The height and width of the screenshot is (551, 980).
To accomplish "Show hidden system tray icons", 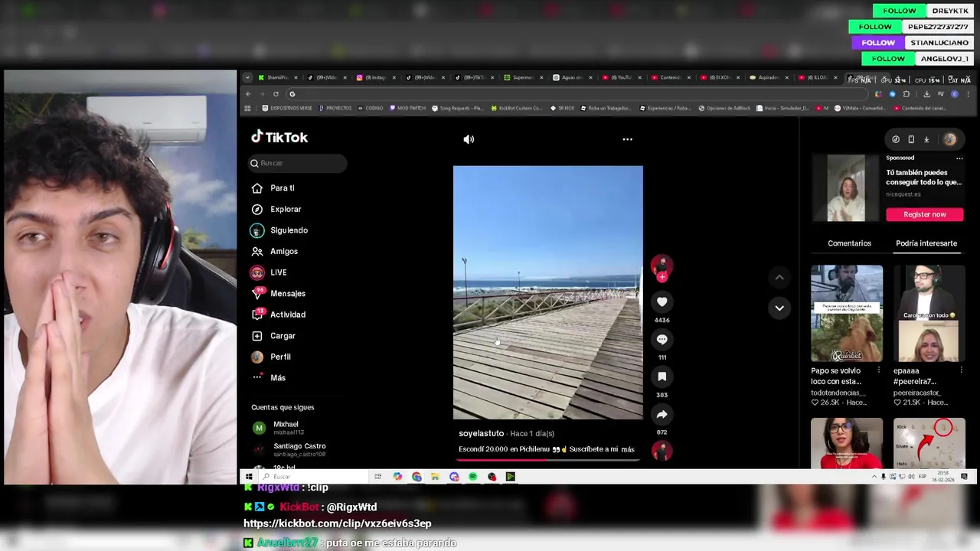I will click(x=874, y=477).
